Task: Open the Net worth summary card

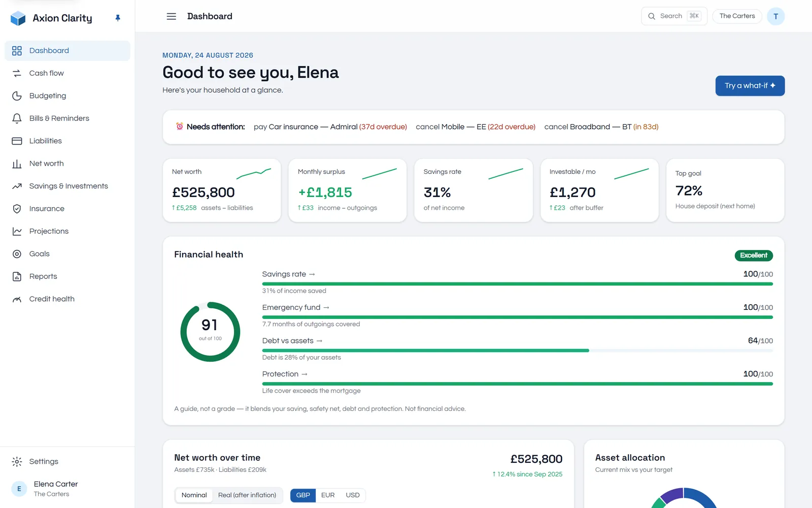Action: (222, 190)
